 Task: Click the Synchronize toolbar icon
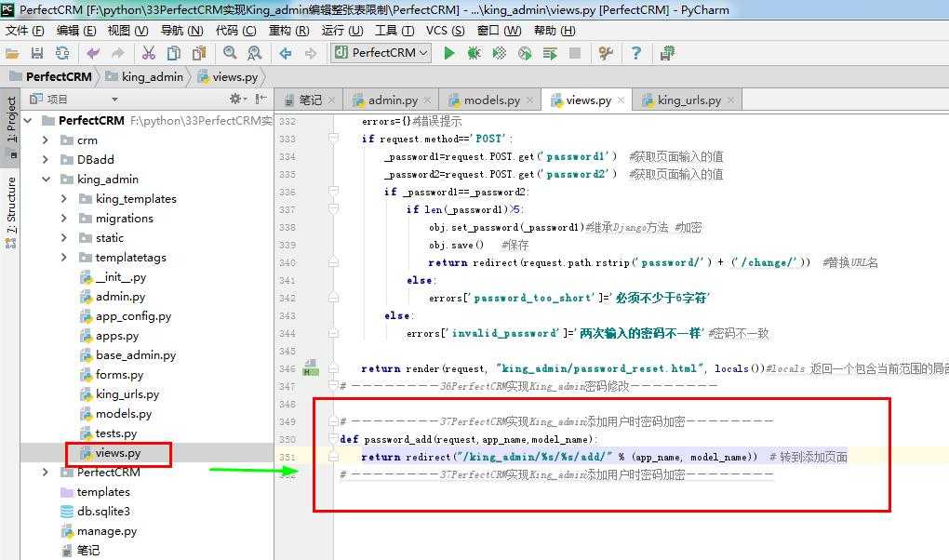pyautogui.click(x=61, y=53)
